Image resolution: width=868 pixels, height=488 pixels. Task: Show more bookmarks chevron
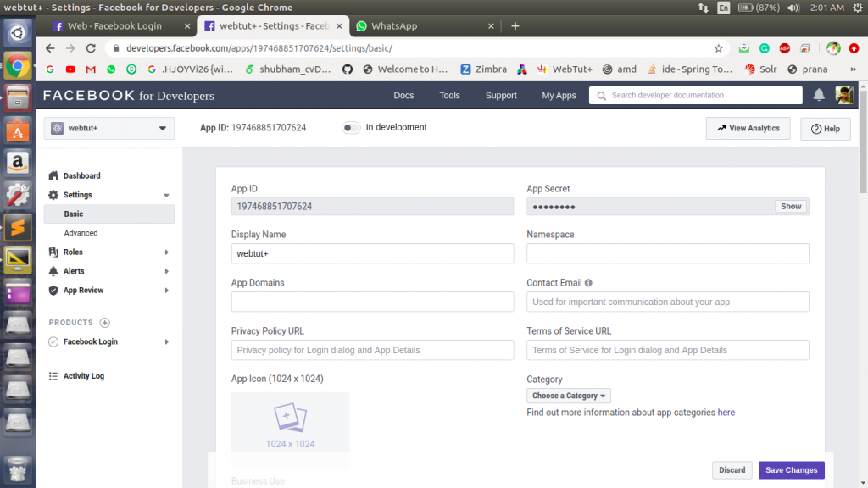point(853,69)
